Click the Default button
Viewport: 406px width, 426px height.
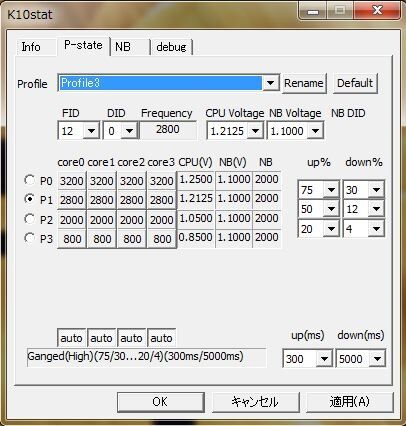(355, 83)
